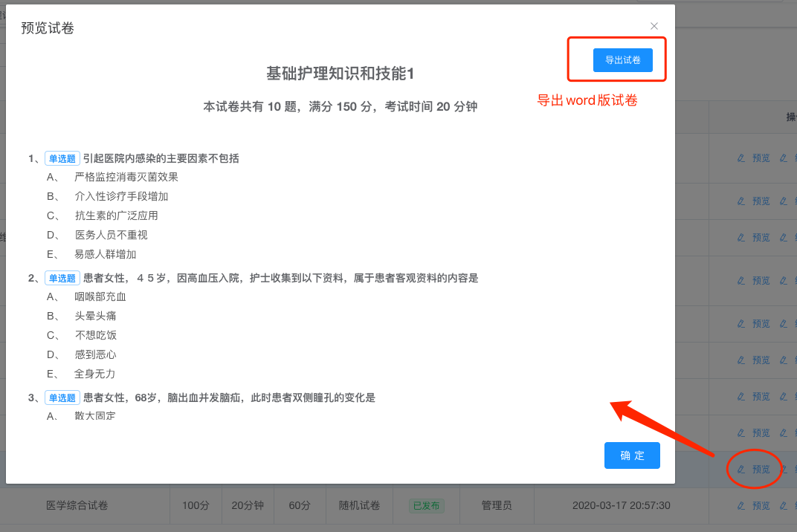Viewport: 797px width, 532px height.
Task: Click the 导出试卷 export button
Action: click(622, 60)
